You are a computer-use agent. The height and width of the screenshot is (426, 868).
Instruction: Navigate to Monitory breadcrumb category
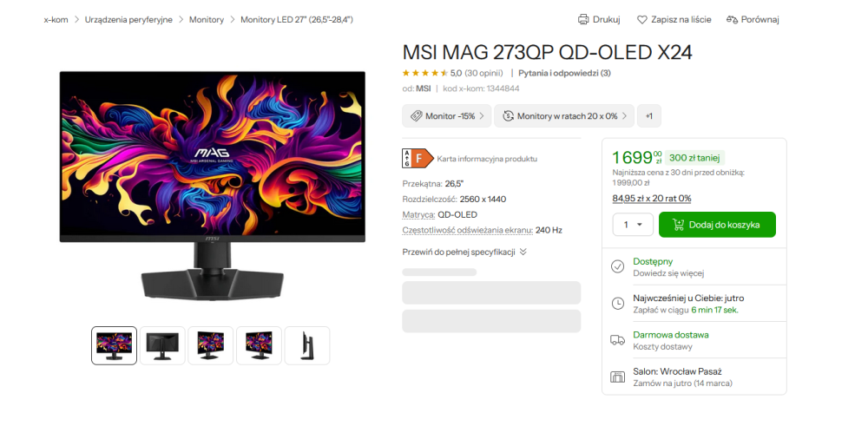tap(207, 19)
